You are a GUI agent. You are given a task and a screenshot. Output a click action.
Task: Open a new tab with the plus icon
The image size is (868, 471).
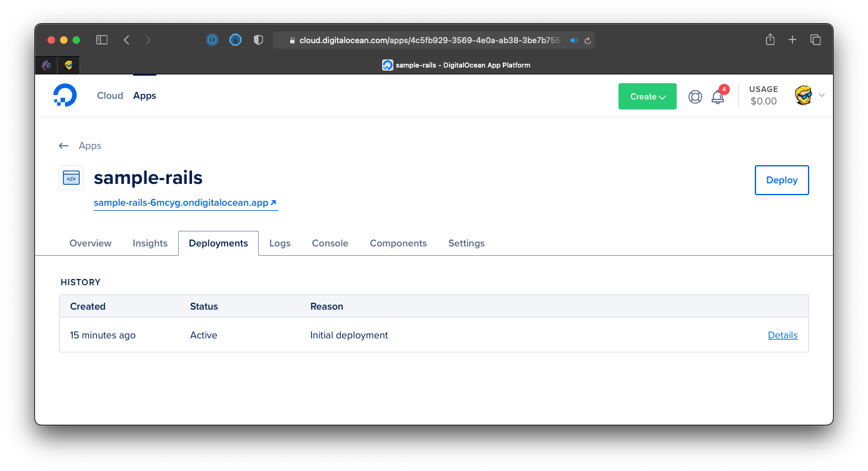[x=792, y=40]
